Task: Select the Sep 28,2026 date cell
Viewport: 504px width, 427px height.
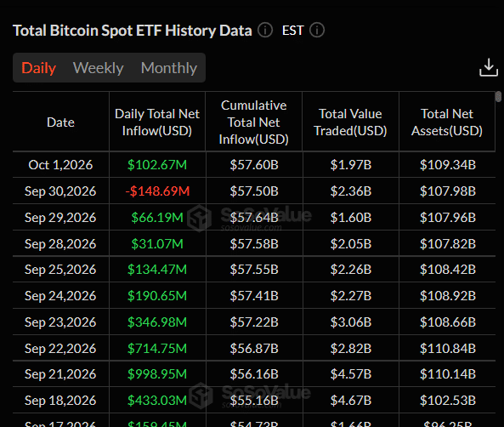Action: pyautogui.click(x=60, y=244)
